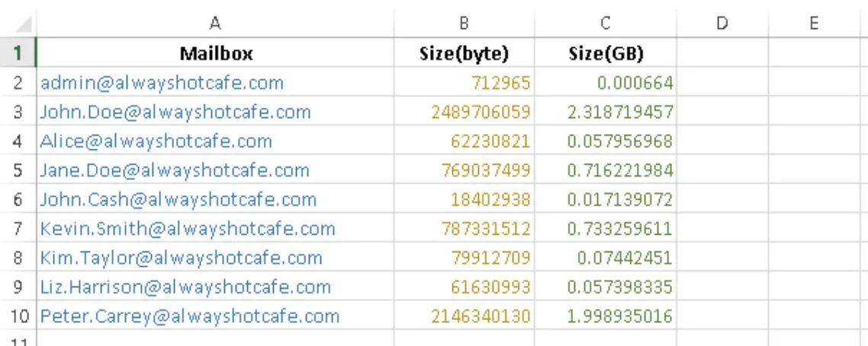Select column A header
This screenshot has width=868, height=346.
coord(215,23)
